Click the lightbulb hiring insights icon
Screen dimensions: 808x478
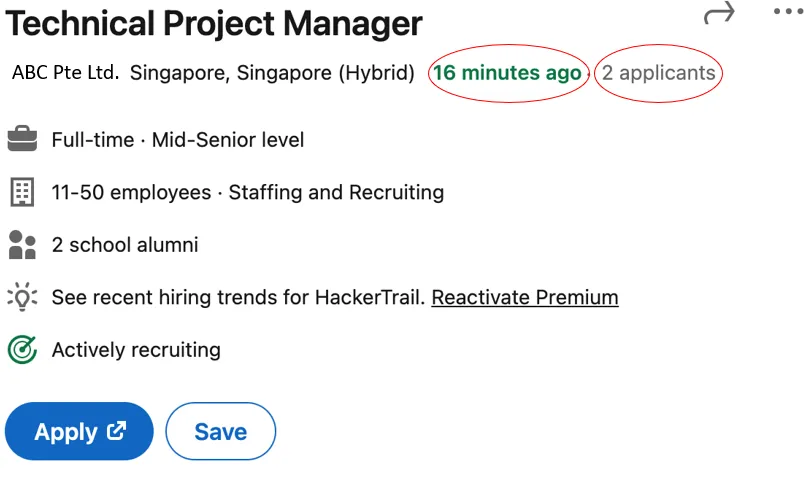click(22, 297)
